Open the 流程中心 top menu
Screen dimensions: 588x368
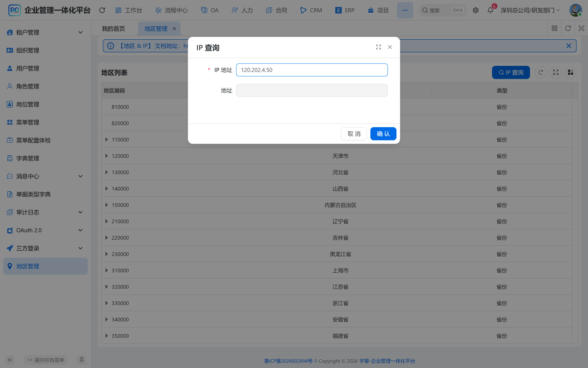pyautogui.click(x=171, y=10)
